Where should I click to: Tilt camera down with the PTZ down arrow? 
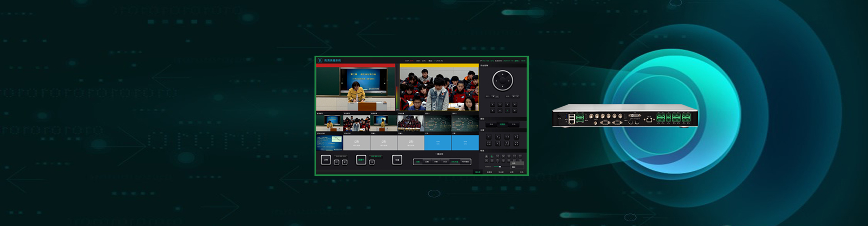tap(502, 86)
